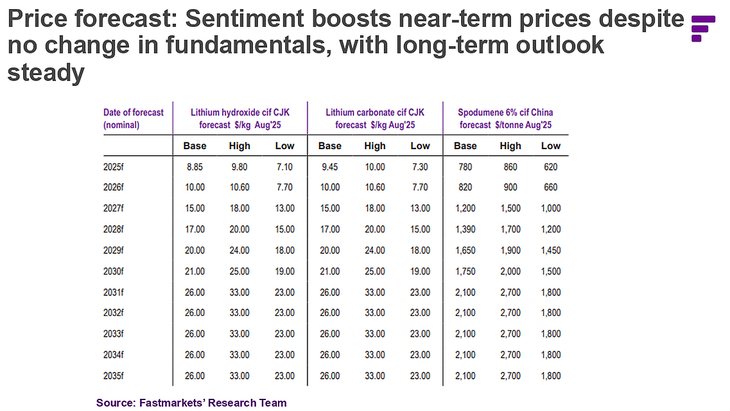Click the 2035f row label
The width and height of the screenshot is (730, 411).
coord(115,375)
